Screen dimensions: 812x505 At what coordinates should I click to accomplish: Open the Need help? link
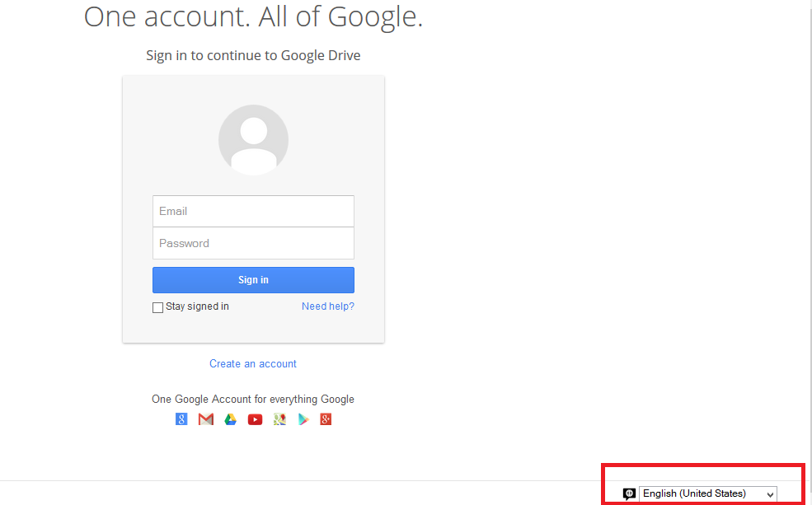(x=327, y=306)
